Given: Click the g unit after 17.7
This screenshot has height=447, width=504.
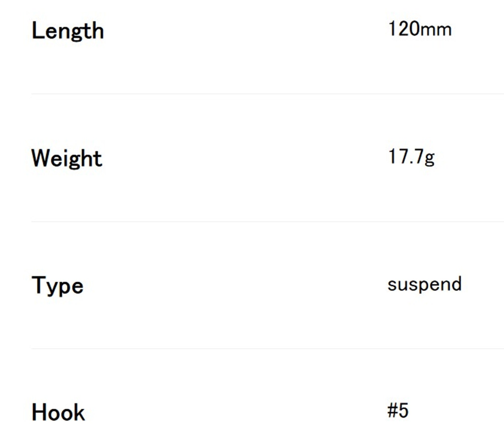Looking at the screenshot, I should tap(430, 159).
